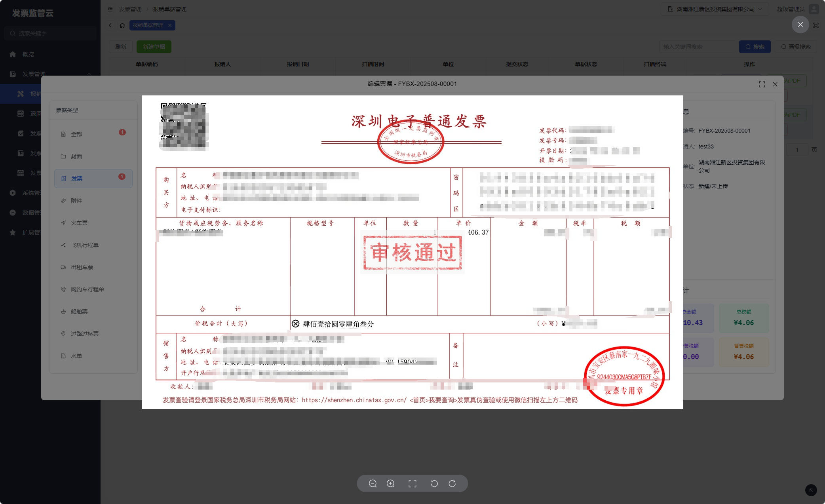Click the 过路过桥票 location pin icon

coord(63,334)
